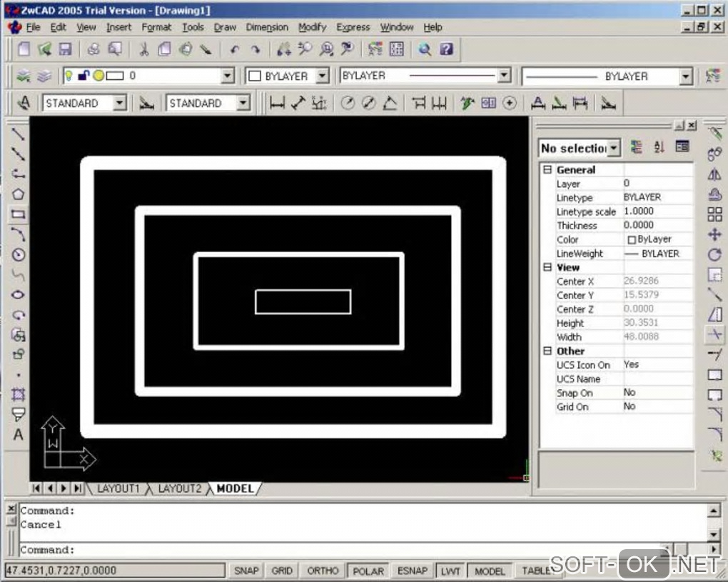The image size is (728, 582).
Task: Toggle MODEL space in status bar
Action: tap(490, 571)
